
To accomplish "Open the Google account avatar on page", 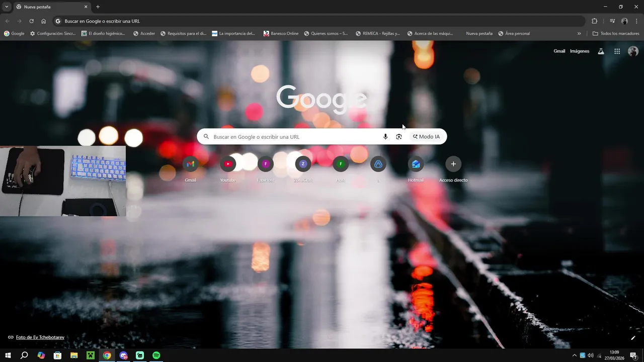I will (x=633, y=51).
